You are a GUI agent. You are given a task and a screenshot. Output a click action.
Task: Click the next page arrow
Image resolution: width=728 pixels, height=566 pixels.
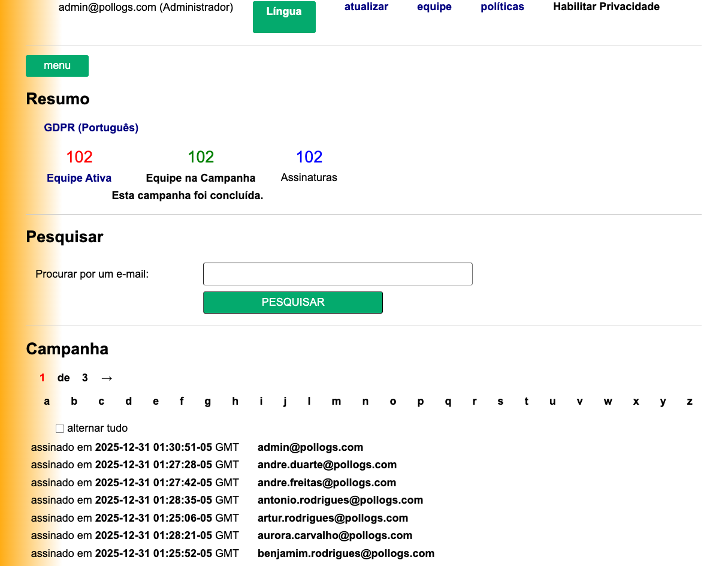tap(107, 378)
